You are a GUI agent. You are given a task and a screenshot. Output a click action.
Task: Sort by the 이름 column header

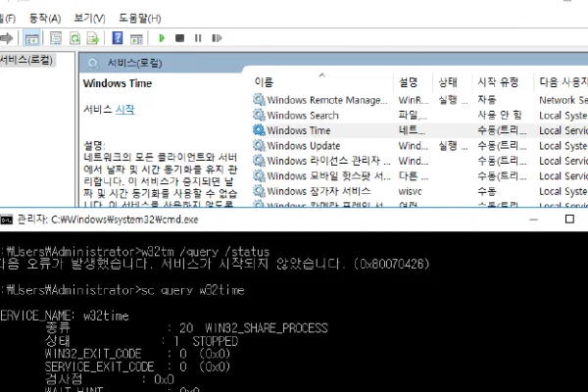264,81
